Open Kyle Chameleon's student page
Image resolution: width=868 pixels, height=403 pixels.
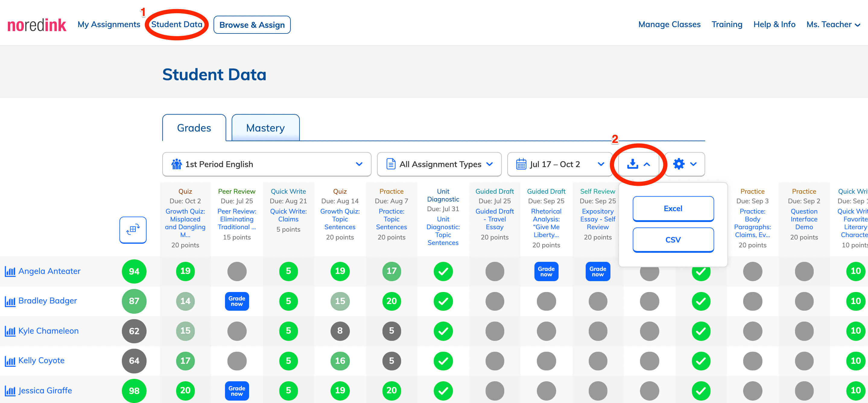tap(49, 331)
